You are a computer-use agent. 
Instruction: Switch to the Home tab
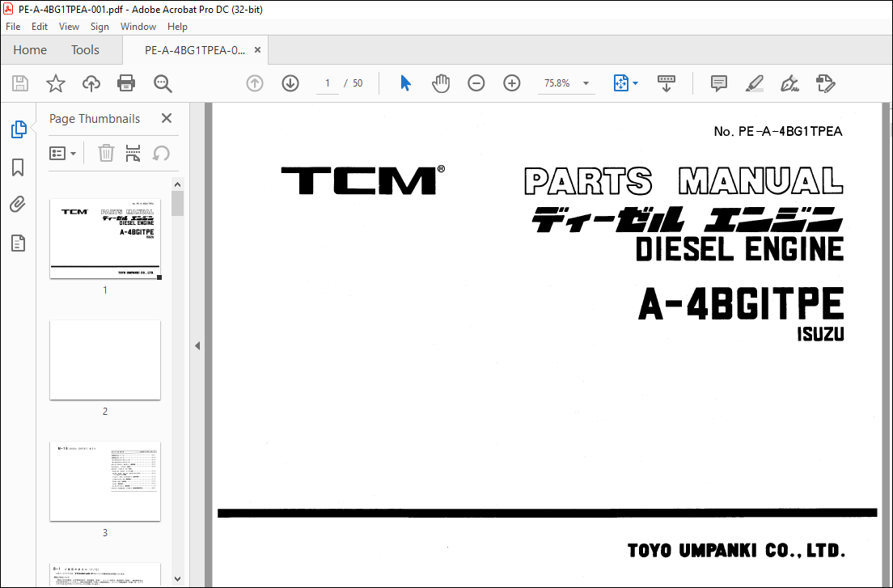click(30, 50)
